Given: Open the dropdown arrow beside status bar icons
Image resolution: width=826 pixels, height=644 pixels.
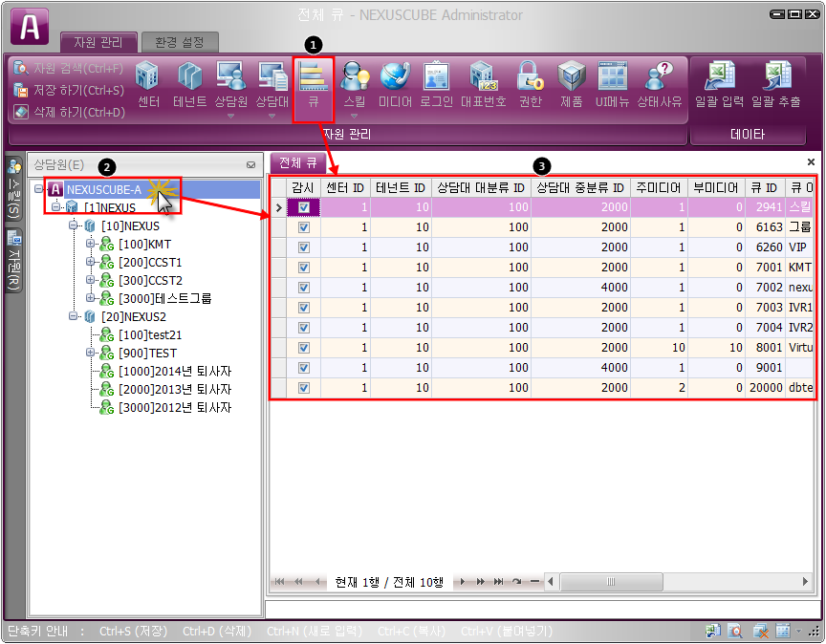Looking at the screenshot, I should [799, 631].
